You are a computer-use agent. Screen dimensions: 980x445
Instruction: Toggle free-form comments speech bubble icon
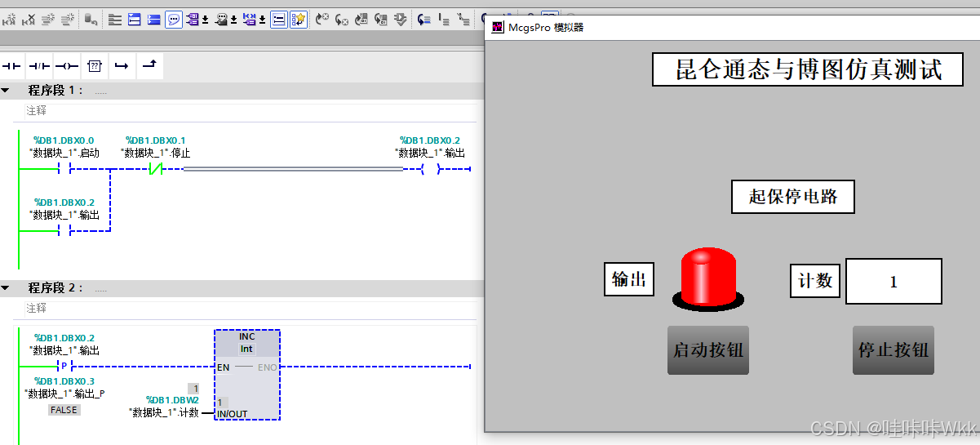coord(174,19)
